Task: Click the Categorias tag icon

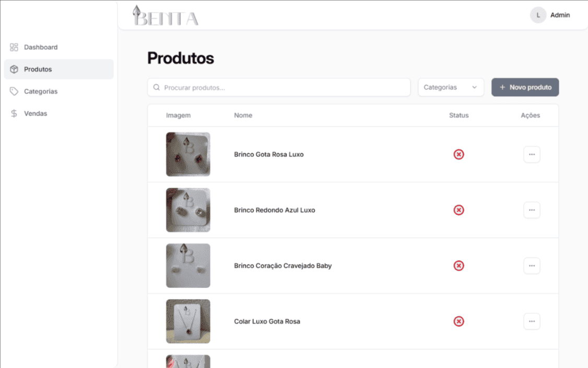Action: point(14,91)
